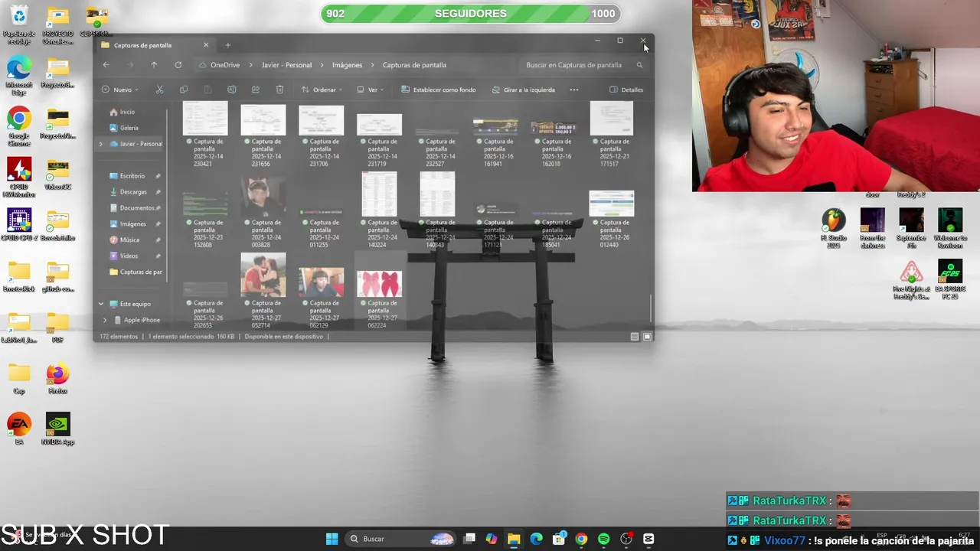980x551 pixels.
Task: Click the Share icon in toolbar
Action: [x=255, y=90]
